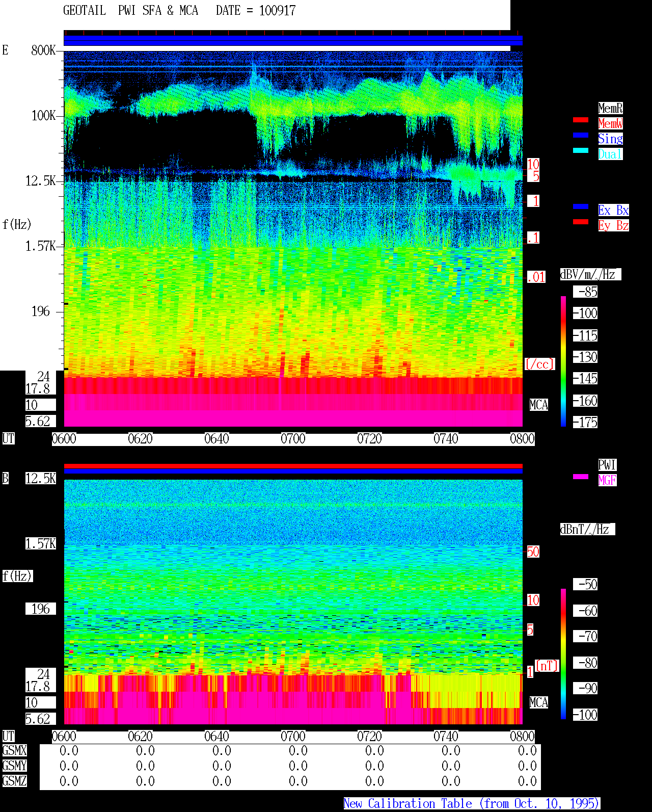The height and width of the screenshot is (812, 652).
Task: Click the MemW legend label
Action: click(x=610, y=123)
